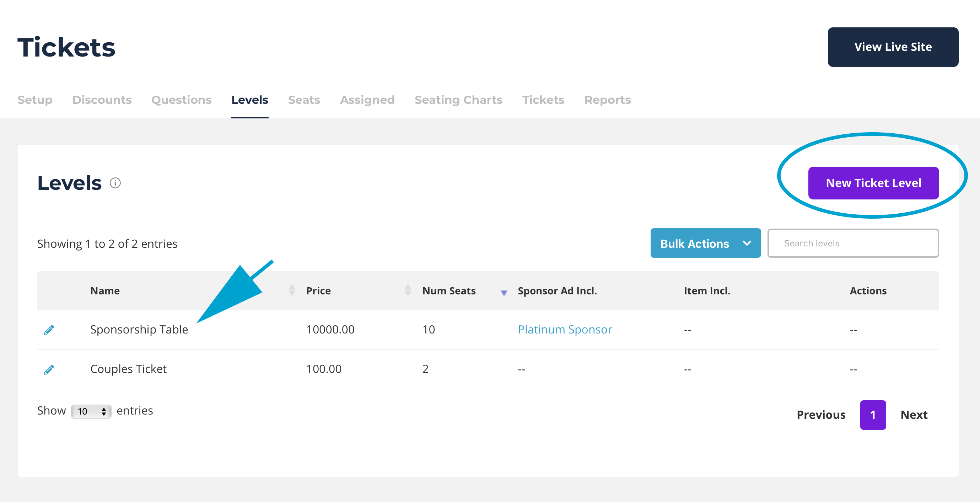The image size is (980, 502).
Task: Go to the Questions tab
Action: [x=181, y=100]
